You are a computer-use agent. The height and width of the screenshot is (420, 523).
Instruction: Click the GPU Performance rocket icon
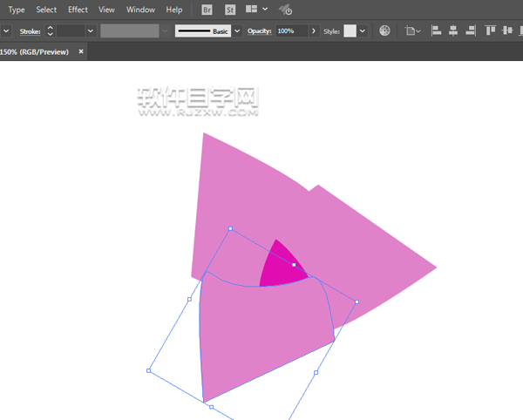(x=285, y=10)
